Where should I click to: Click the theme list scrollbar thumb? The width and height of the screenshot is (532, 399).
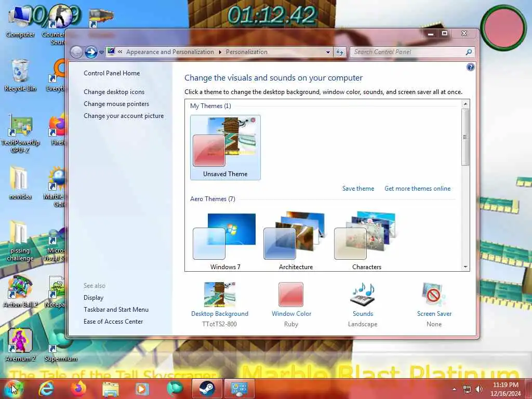[465, 137]
